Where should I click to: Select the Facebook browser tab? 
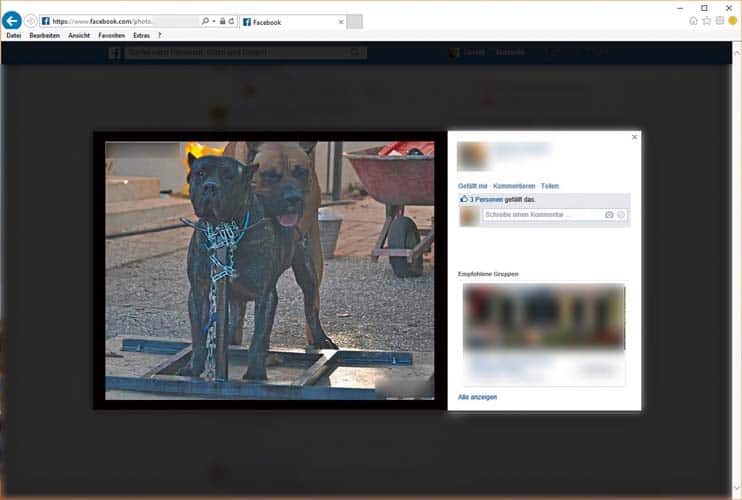(290, 21)
